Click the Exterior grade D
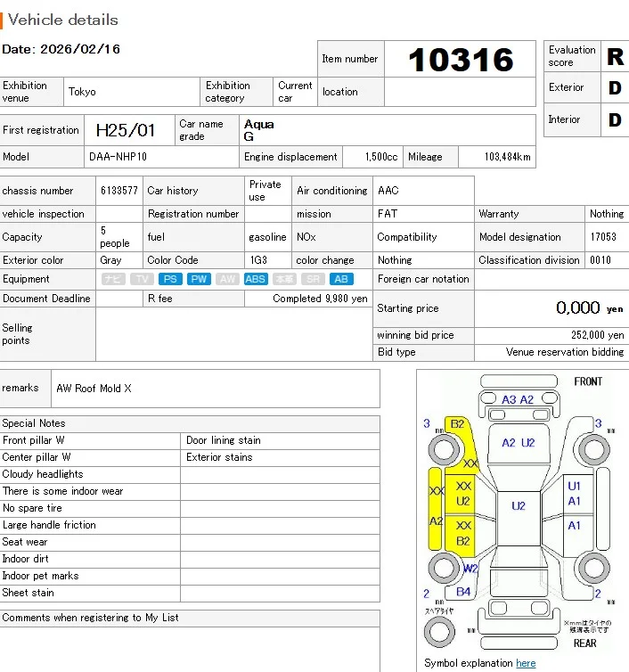The image size is (629, 672). click(616, 87)
